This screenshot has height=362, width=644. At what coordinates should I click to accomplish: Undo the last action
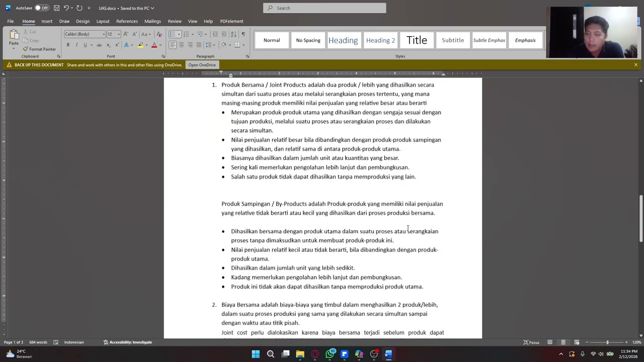coord(66,8)
